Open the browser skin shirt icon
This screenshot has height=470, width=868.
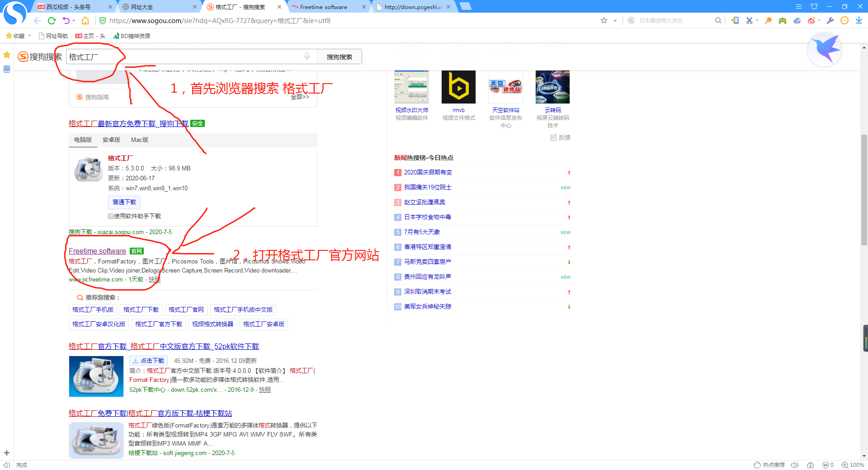coord(814,6)
